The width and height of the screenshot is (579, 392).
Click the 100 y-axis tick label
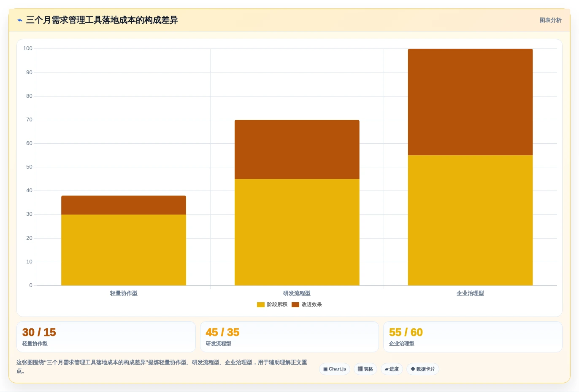28,48
